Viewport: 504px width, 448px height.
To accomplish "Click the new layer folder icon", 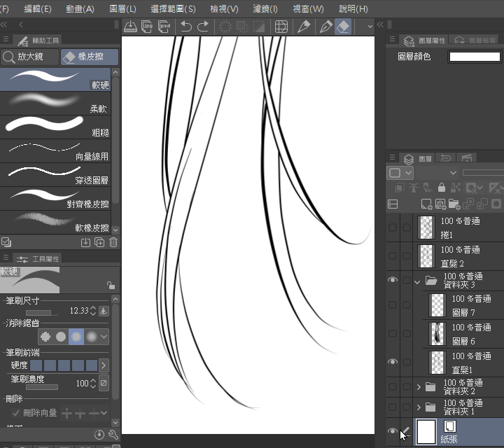I will click(x=454, y=204).
